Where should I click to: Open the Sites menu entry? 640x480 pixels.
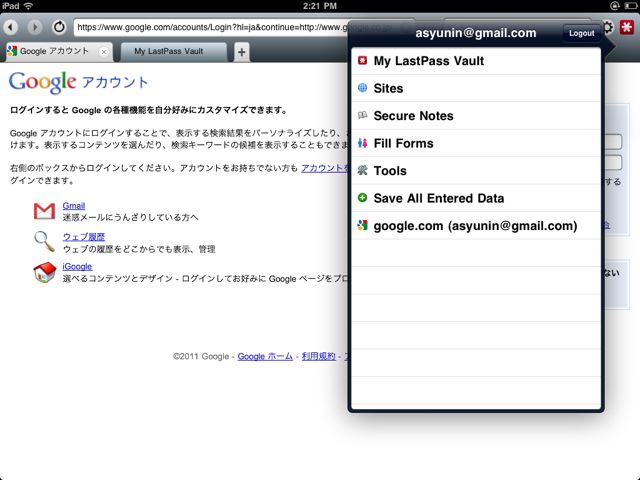pyautogui.click(x=476, y=88)
